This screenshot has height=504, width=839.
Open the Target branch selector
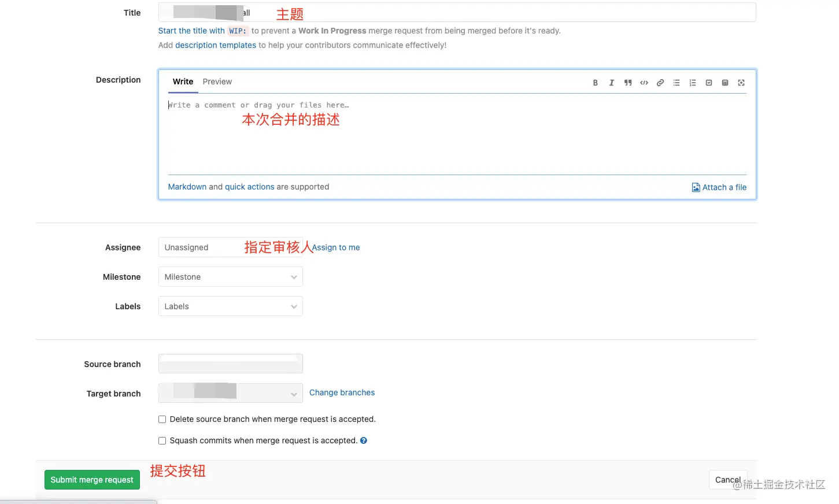tap(230, 393)
